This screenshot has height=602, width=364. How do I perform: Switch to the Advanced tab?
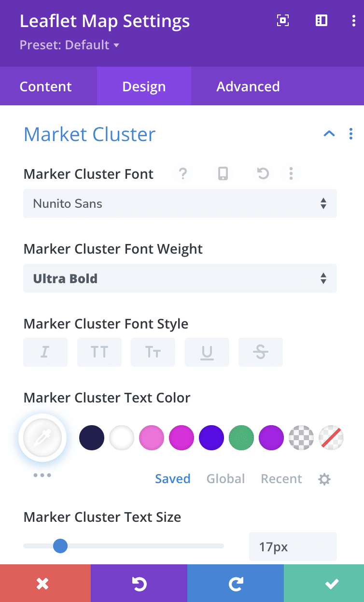[248, 86]
